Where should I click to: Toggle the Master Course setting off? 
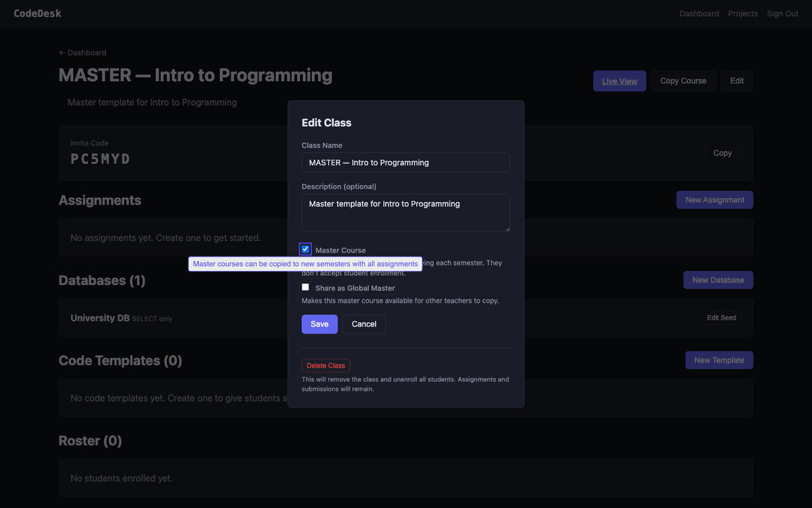pyautogui.click(x=305, y=249)
